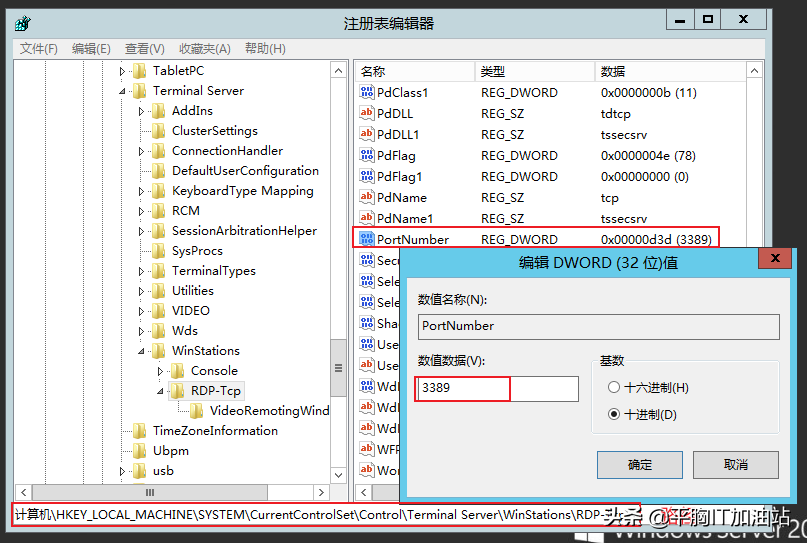The height and width of the screenshot is (543, 807).
Task: Click the tree pane scroll down arrow
Action: point(338,475)
